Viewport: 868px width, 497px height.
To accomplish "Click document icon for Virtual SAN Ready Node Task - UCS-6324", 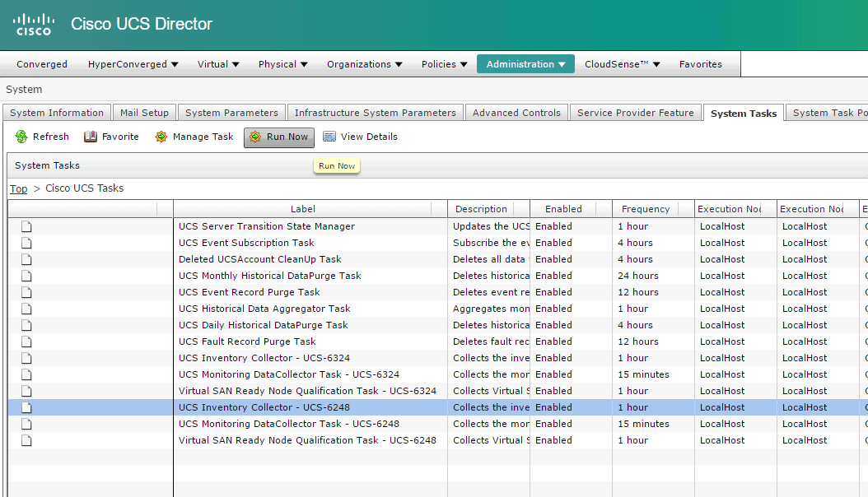I will tap(26, 392).
